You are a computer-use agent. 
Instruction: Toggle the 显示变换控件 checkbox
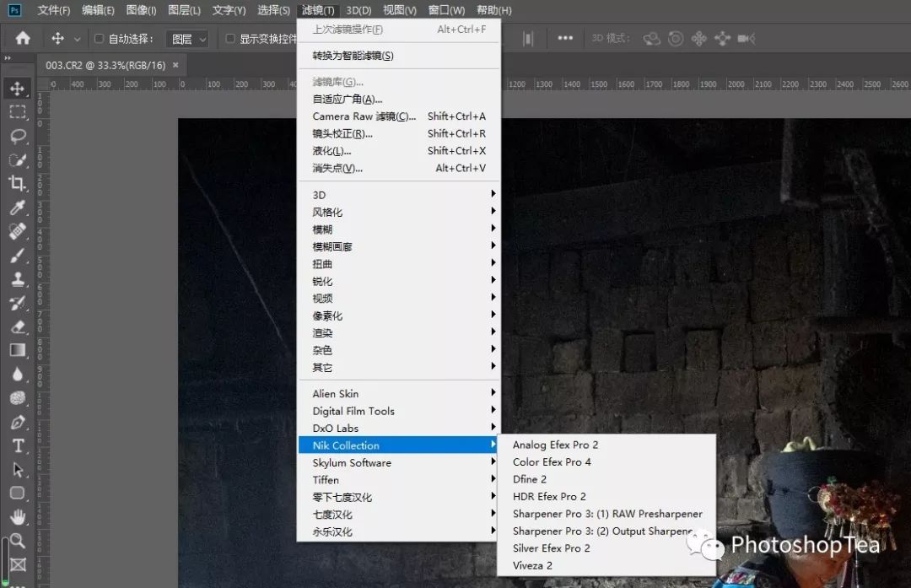click(230, 38)
